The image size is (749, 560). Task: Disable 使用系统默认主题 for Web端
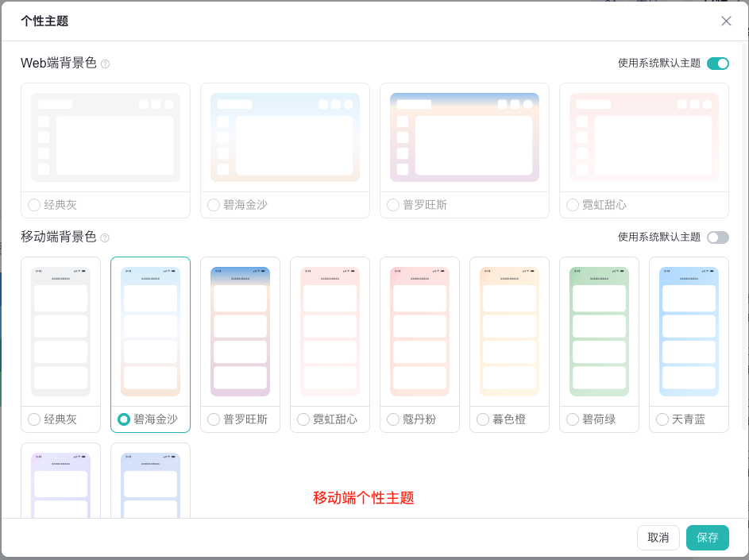717,63
